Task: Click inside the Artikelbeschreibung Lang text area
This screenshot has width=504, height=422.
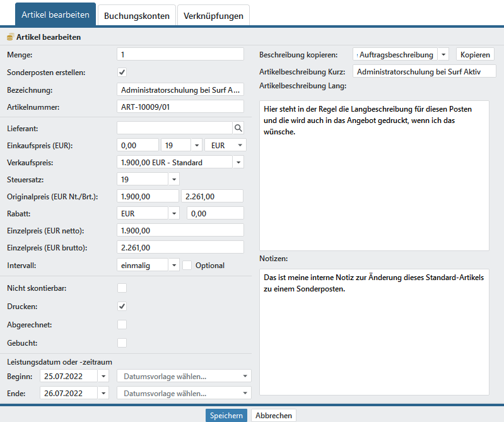Action: (374, 175)
